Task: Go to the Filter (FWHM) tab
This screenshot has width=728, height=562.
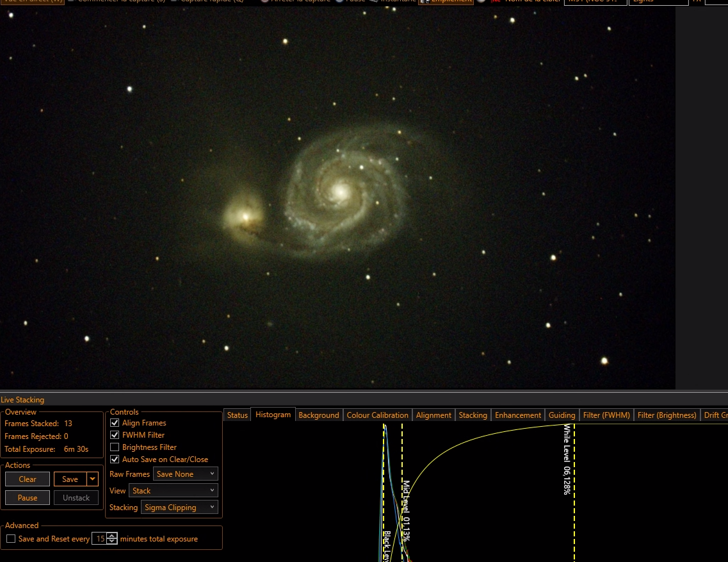Action: pos(606,415)
